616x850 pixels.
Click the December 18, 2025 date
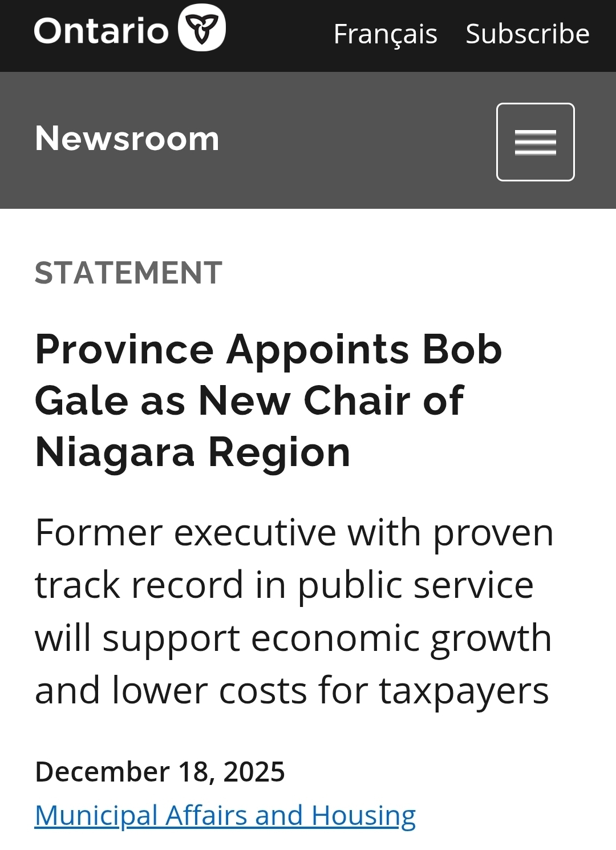tap(160, 771)
